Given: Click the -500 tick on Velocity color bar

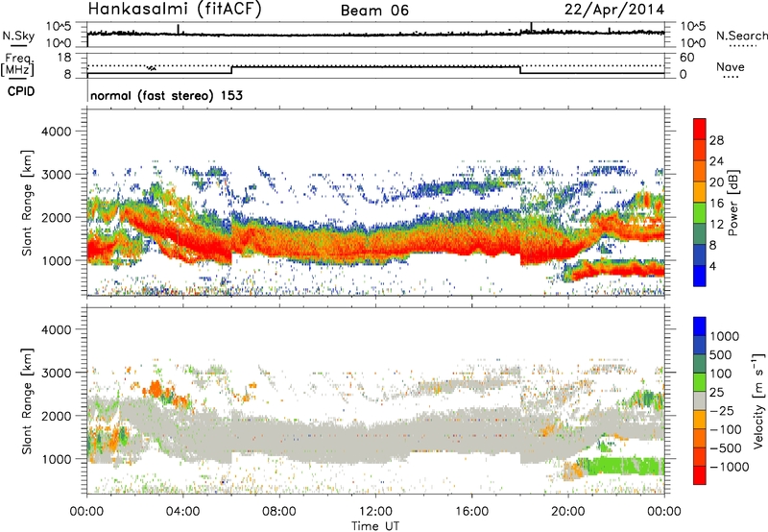Looking at the screenshot, I should pos(726,448).
